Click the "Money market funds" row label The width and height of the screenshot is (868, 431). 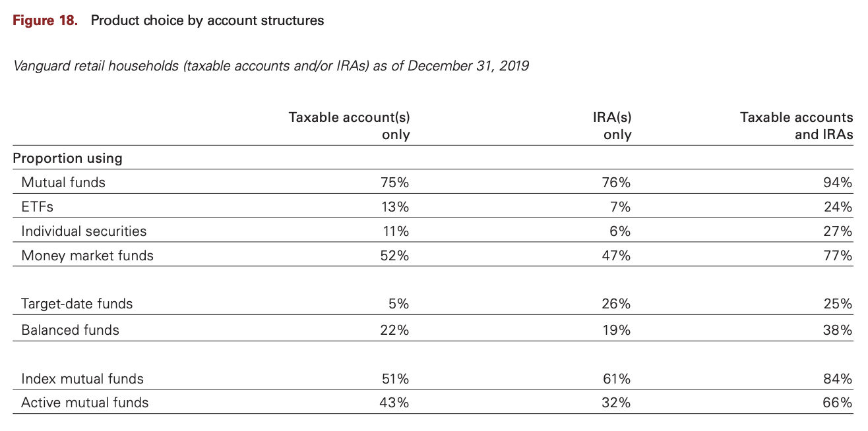[87, 256]
